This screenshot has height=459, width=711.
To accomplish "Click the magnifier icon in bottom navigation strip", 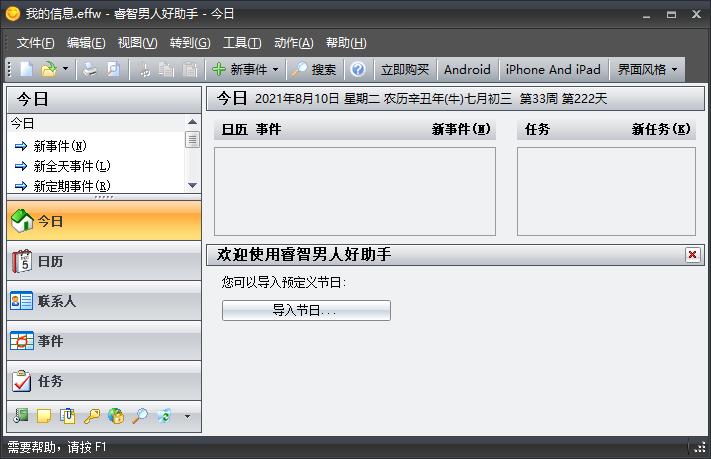I will (x=140, y=415).
